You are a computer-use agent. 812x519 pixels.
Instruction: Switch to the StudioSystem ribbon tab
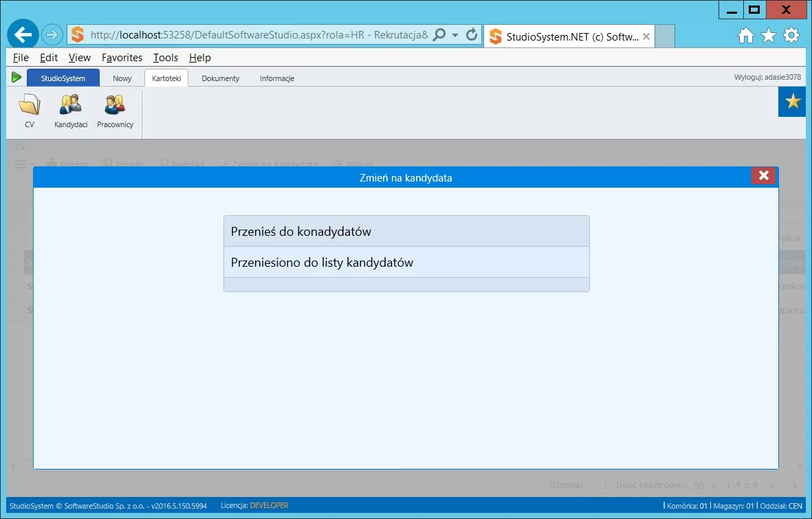tap(63, 78)
